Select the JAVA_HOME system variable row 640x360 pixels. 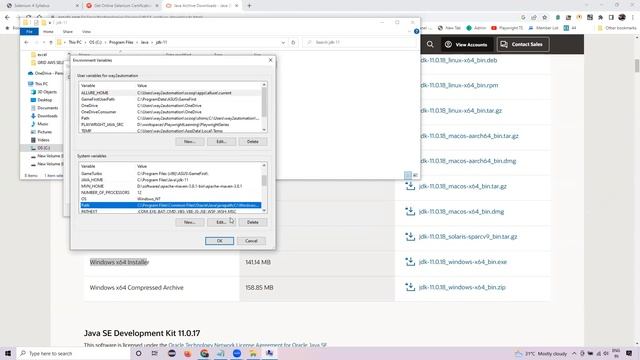(170, 180)
